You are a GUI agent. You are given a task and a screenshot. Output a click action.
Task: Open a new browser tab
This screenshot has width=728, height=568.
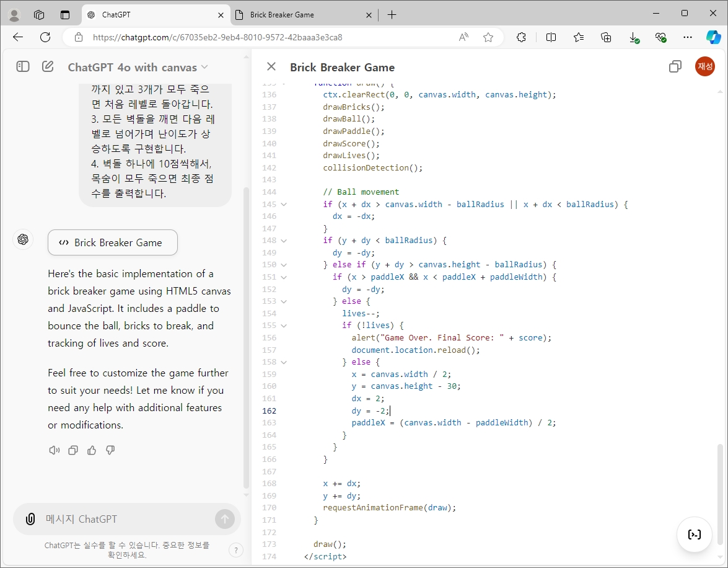coord(392,15)
